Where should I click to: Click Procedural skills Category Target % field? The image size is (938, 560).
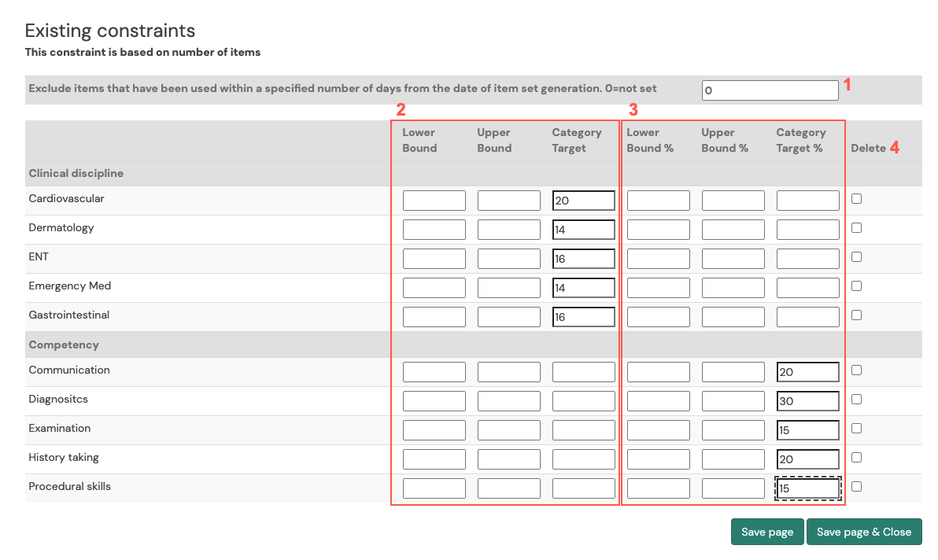click(x=807, y=488)
